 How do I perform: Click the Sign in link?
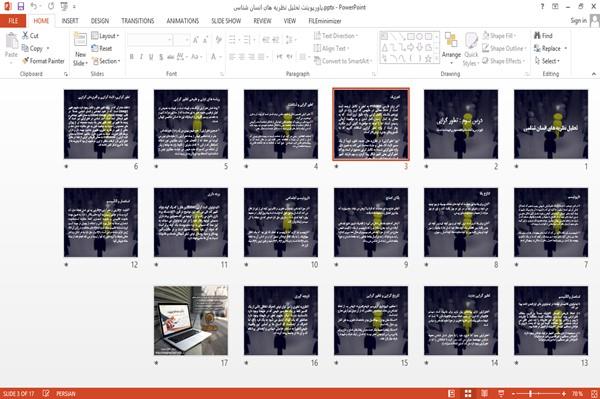coord(578,21)
